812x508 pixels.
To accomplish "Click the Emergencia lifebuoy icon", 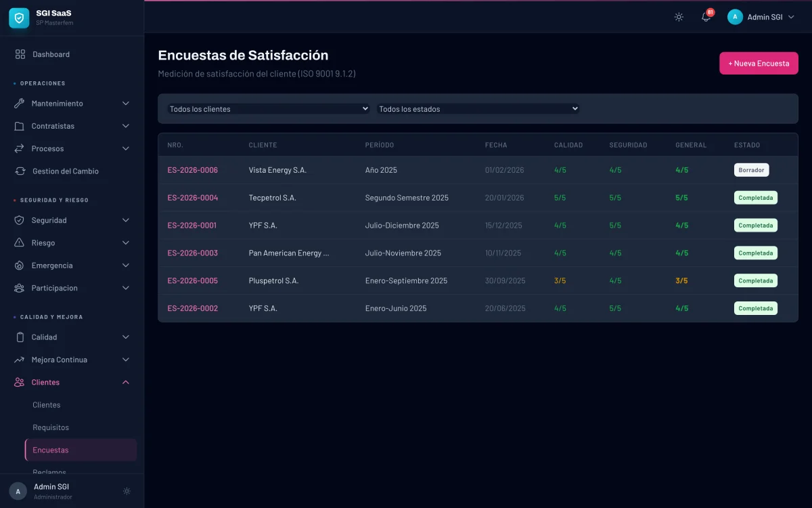I will click(20, 265).
